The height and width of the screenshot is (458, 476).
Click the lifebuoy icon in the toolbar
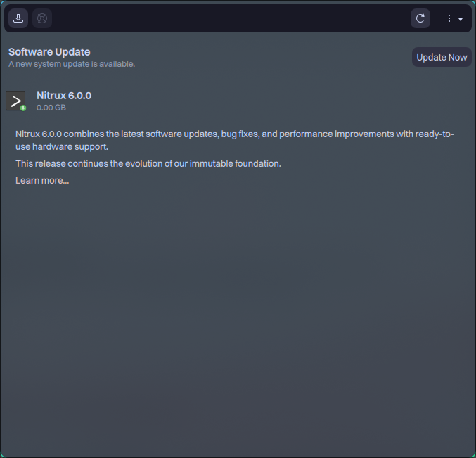[x=42, y=18]
